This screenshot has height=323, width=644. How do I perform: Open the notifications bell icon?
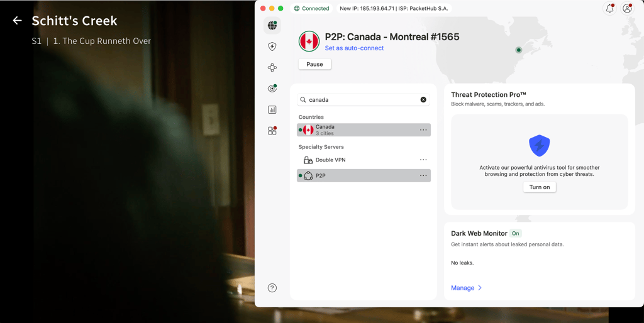click(610, 8)
